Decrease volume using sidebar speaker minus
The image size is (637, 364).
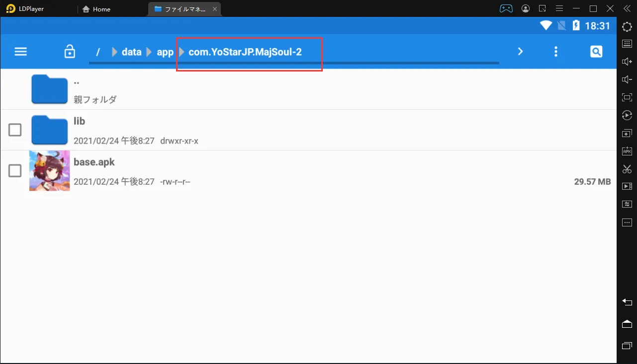click(627, 79)
